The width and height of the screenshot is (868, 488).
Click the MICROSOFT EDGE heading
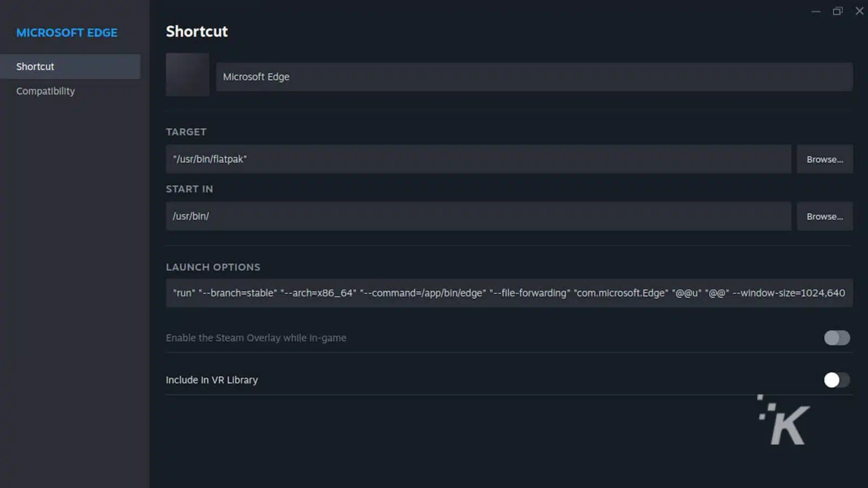[67, 33]
